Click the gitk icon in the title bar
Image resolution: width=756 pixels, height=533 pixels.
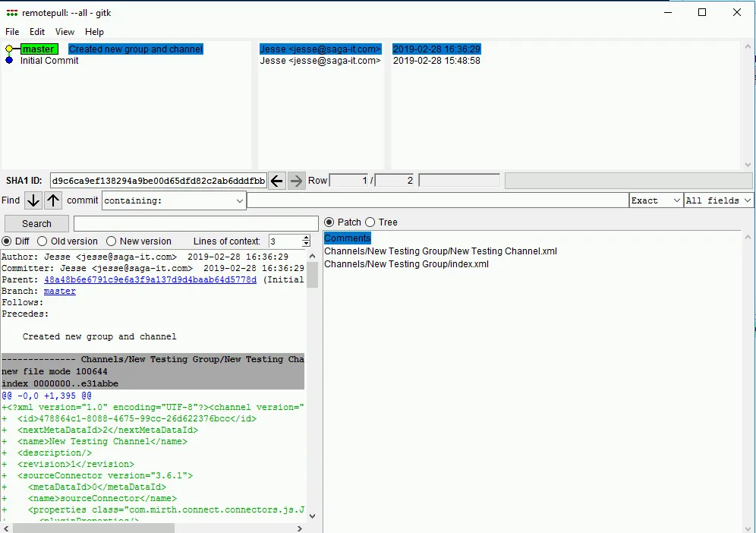tap(11, 12)
